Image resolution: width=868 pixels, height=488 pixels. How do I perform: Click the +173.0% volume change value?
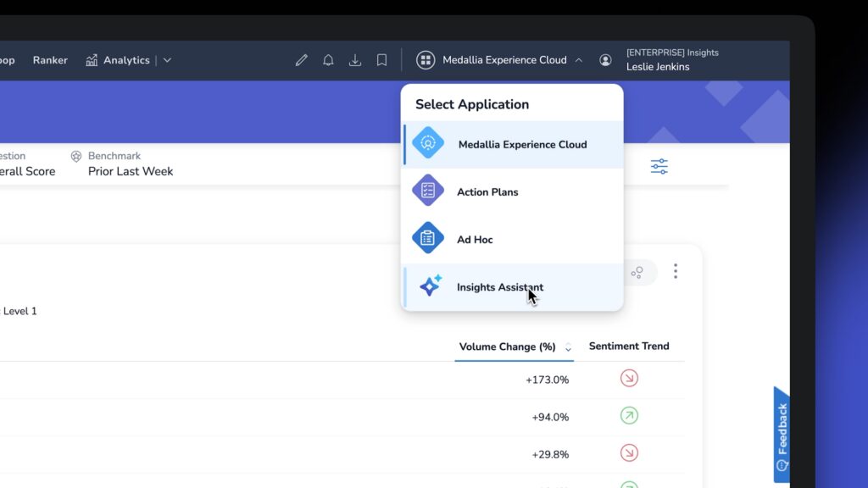(x=547, y=380)
